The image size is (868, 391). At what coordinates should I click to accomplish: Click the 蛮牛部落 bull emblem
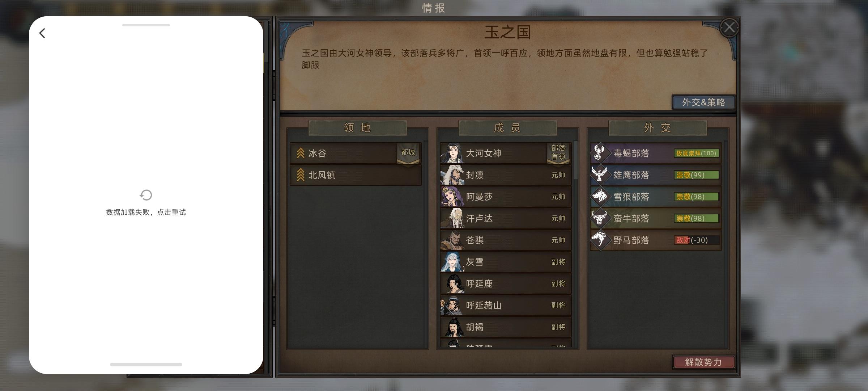click(x=600, y=218)
